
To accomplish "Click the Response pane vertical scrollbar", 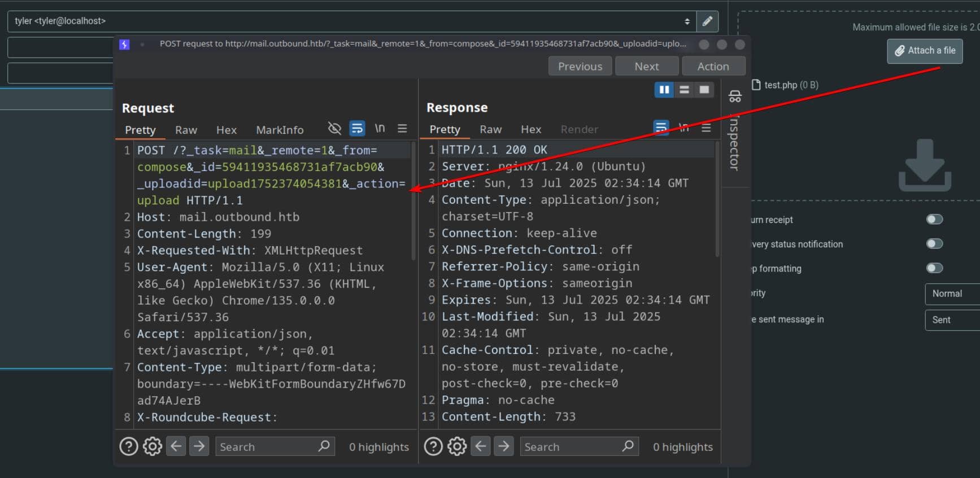I will (x=717, y=199).
